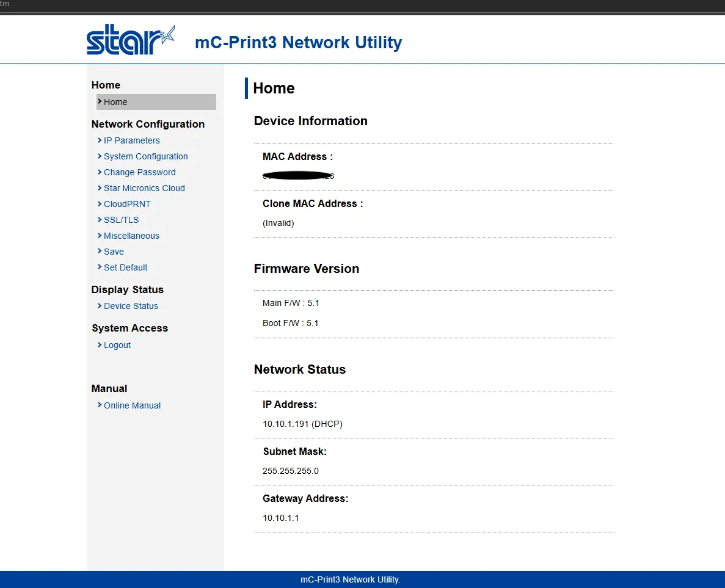725x588 pixels.
Task: Click the chevron icon beside IP Parameters
Action: [100, 140]
